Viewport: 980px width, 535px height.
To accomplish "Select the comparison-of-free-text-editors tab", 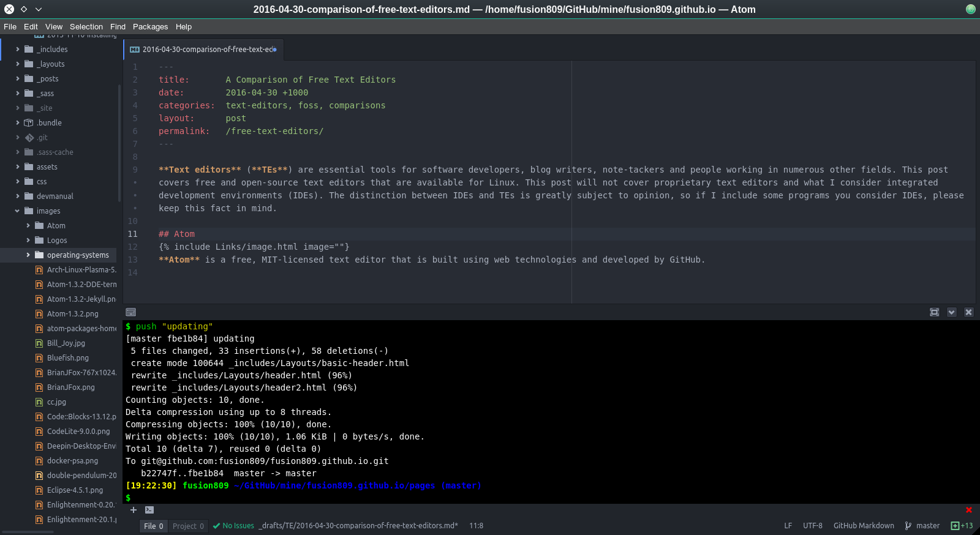I will (203, 49).
